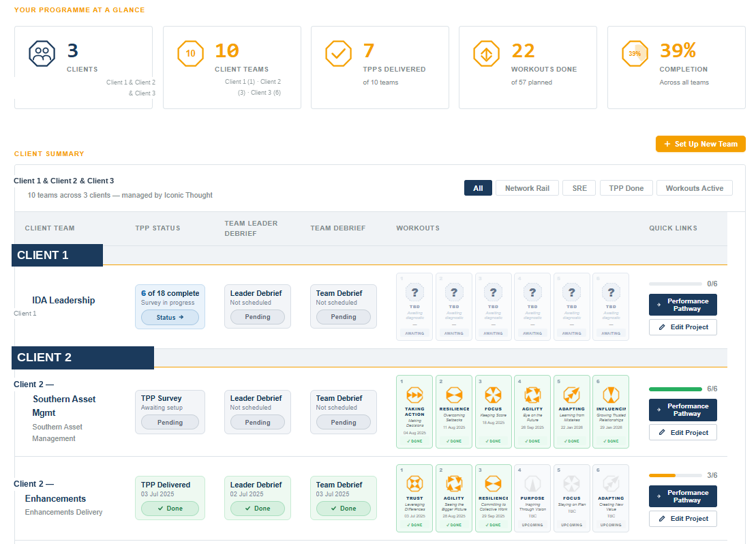The image size is (756, 544).
Task: Open IDA Leadership TBD workout card number 6
Action: coord(611,307)
